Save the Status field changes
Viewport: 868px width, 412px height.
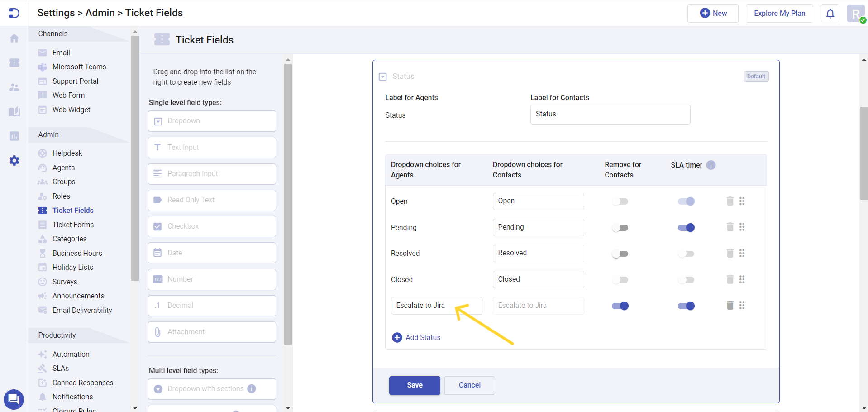pos(414,385)
